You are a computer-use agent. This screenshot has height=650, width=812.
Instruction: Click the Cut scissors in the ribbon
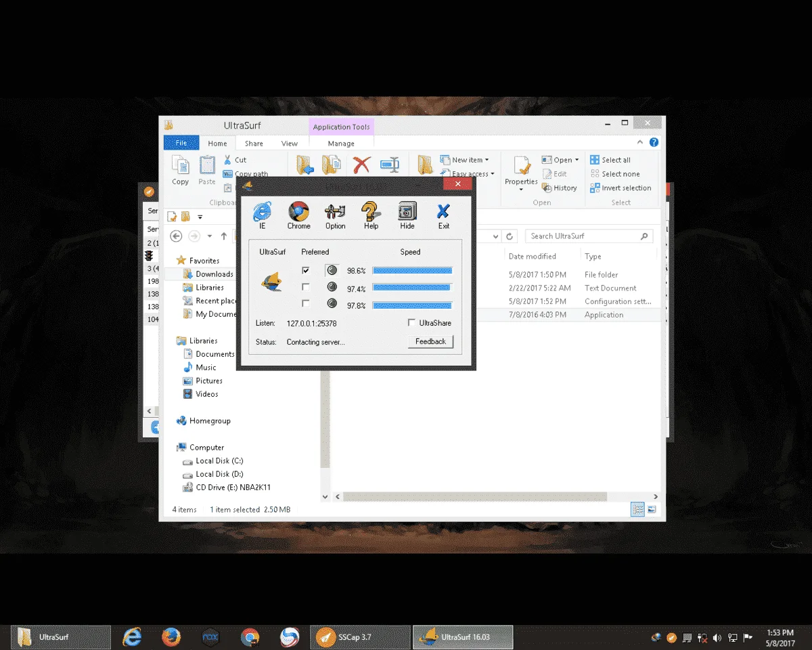tap(227, 160)
